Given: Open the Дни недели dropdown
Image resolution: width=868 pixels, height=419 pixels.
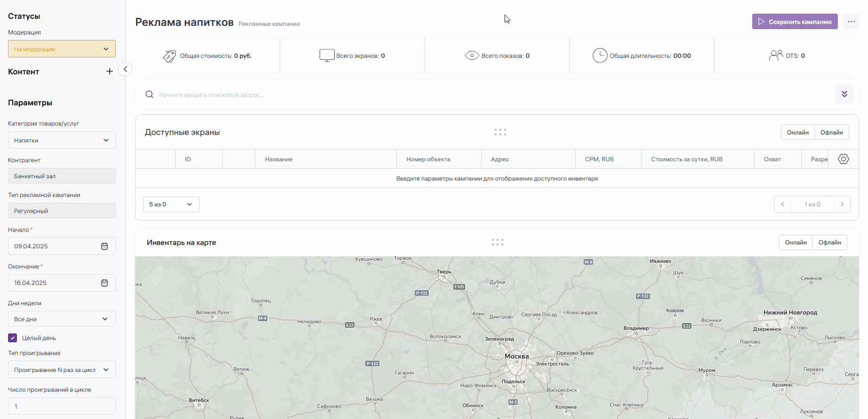Looking at the screenshot, I should coord(62,319).
